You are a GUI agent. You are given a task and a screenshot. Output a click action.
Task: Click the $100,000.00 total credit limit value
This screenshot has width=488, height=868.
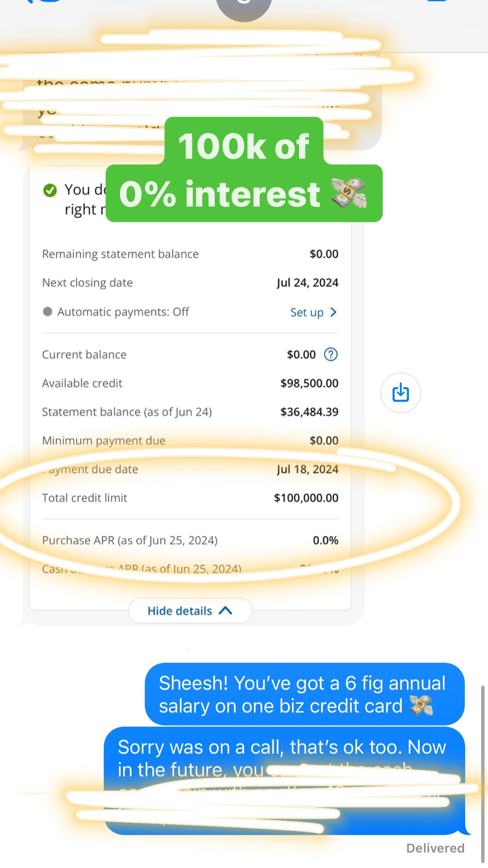(x=306, y=498)
